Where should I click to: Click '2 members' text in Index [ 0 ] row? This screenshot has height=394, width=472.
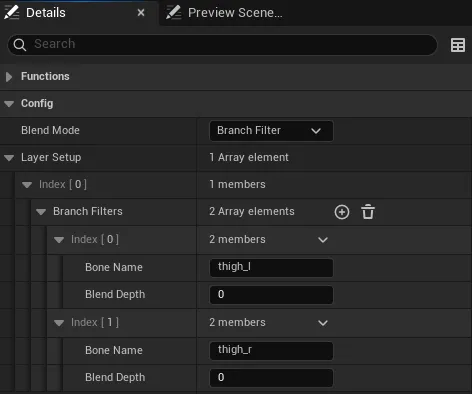[x=238, y=239]
